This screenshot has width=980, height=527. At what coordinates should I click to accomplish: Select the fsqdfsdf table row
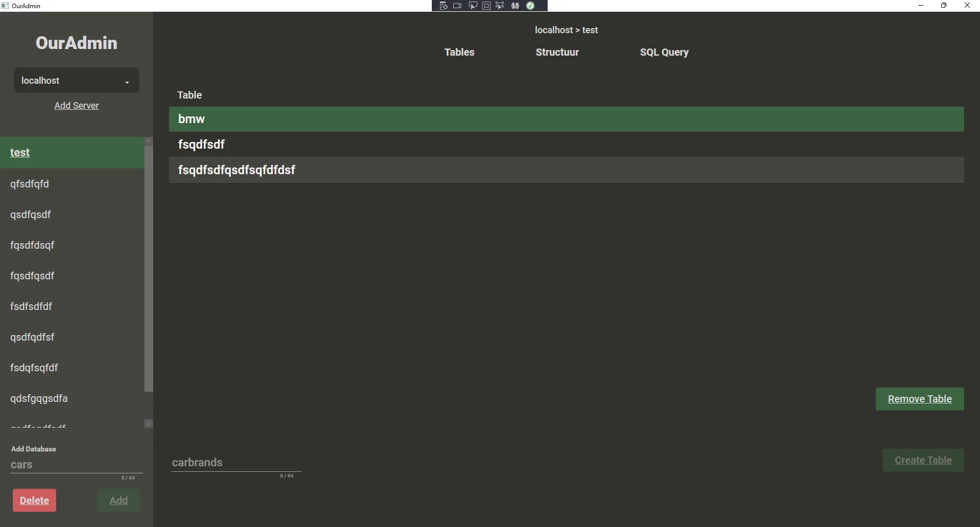pyautogui.click(x=566, y=145)
